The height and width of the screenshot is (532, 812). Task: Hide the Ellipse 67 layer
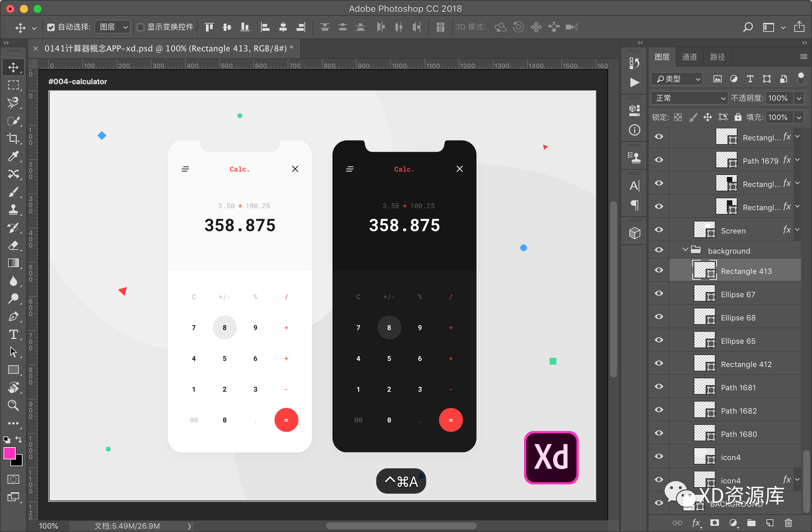point(659,294)
